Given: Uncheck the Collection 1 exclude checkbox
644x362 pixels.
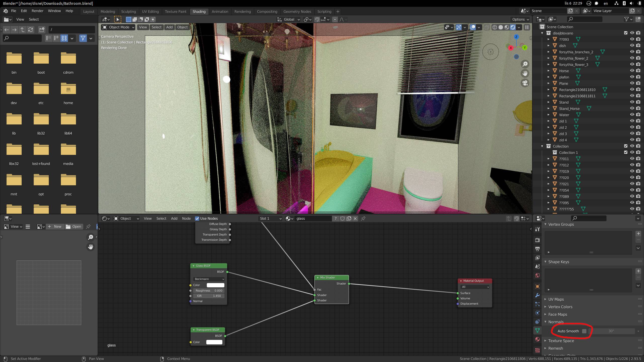Looking at the screenshot, I should (x=626, y=152).
